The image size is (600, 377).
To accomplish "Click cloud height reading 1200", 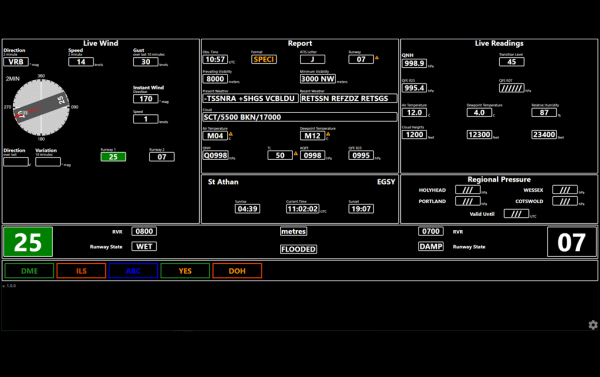I will click(x=414, y=135).
